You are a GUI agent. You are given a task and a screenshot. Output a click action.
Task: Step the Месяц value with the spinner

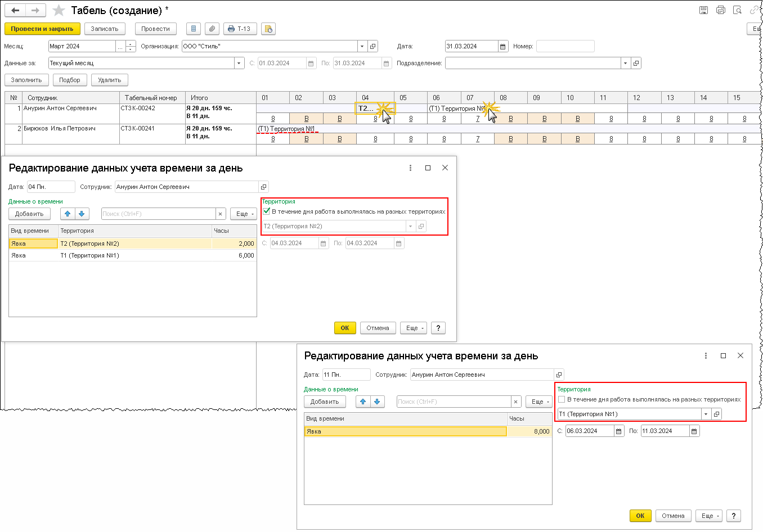(x=131, y=46)
